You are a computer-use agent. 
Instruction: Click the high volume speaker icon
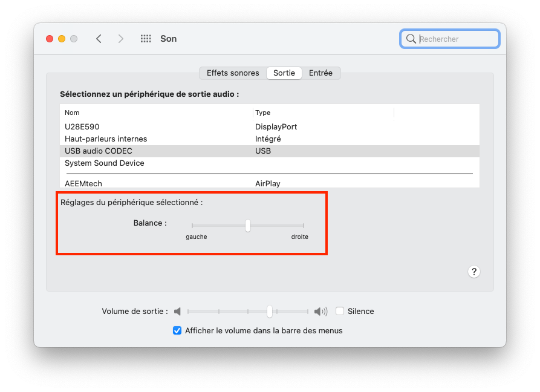320,312
